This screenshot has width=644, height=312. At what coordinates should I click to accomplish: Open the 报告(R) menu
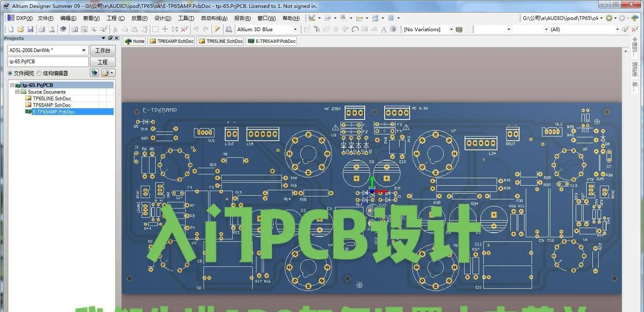(x=242, y=18)
